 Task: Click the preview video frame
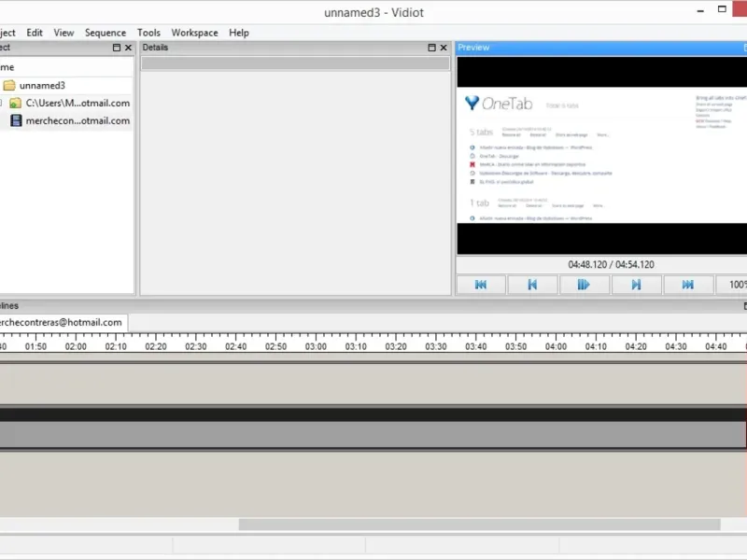pos(602,155)
